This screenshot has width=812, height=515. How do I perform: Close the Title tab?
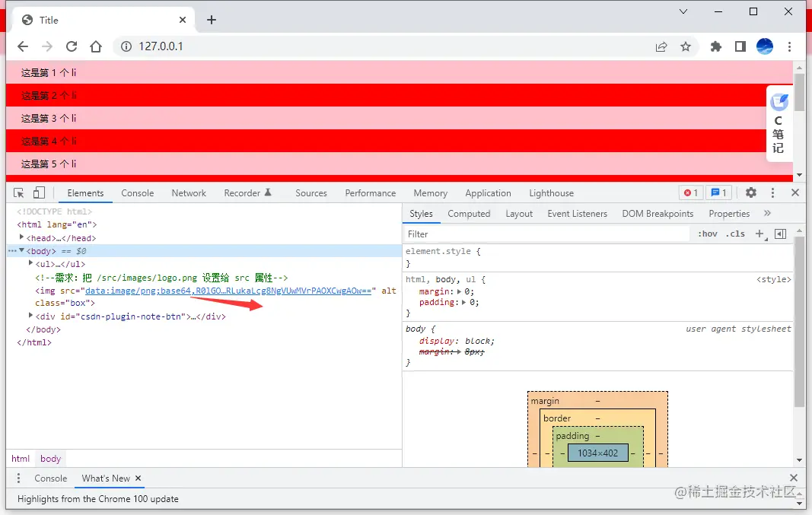coord(183,20)
